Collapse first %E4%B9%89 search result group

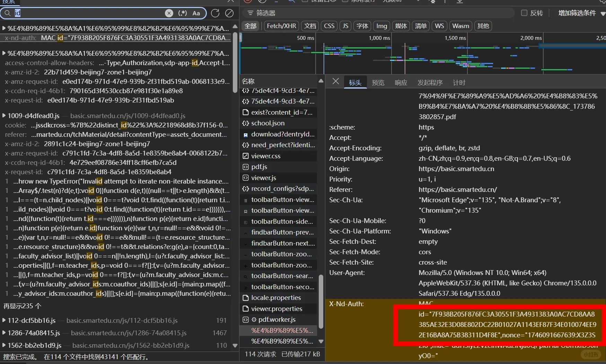(4, 28)
